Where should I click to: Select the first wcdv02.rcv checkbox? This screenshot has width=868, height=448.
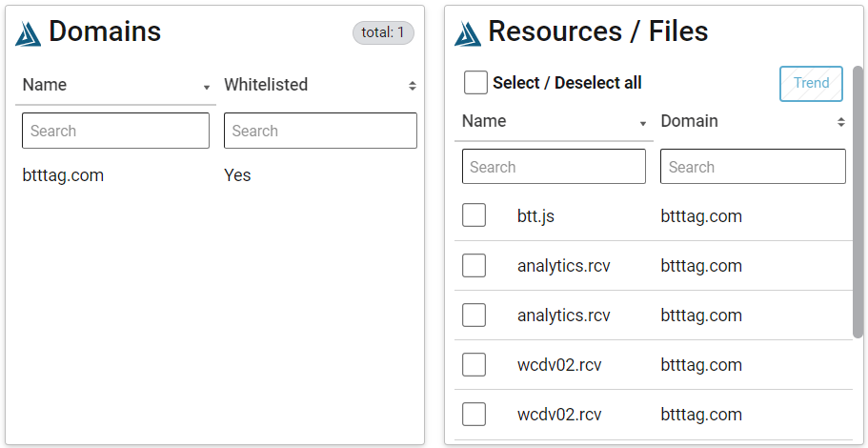(474, 364)
